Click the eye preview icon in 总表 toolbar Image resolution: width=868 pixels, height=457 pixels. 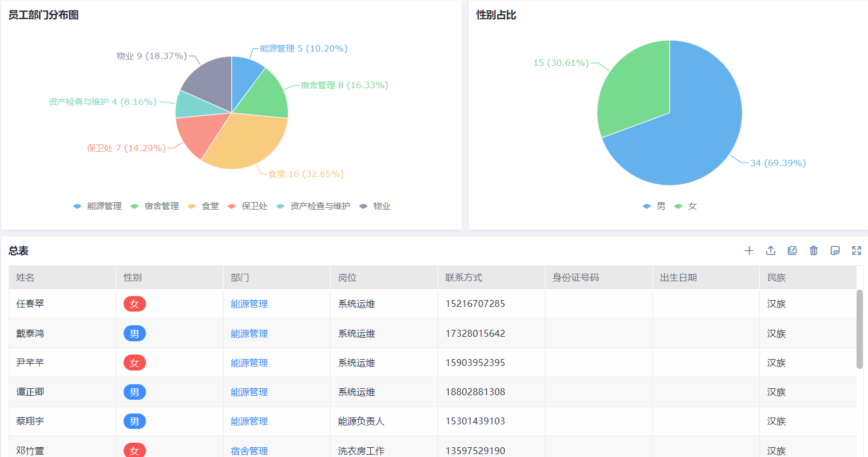(x=835, y=251)
